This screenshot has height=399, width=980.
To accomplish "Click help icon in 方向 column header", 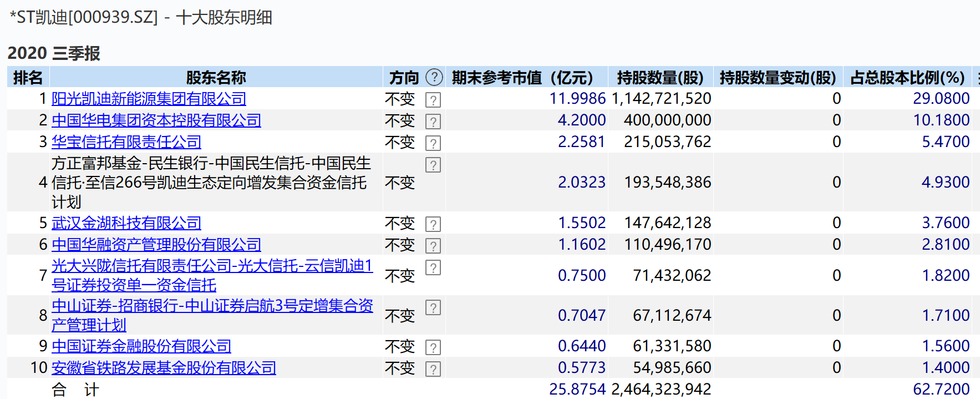I will pyautogui.click(x=434, y=77).
